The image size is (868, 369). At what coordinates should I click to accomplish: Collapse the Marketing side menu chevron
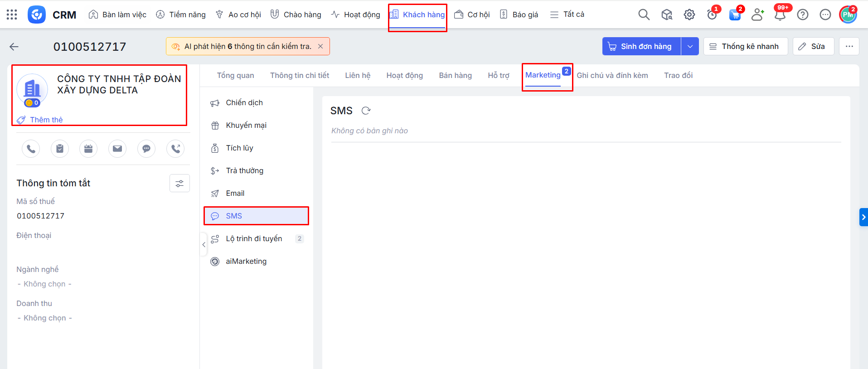coord(204,244)
